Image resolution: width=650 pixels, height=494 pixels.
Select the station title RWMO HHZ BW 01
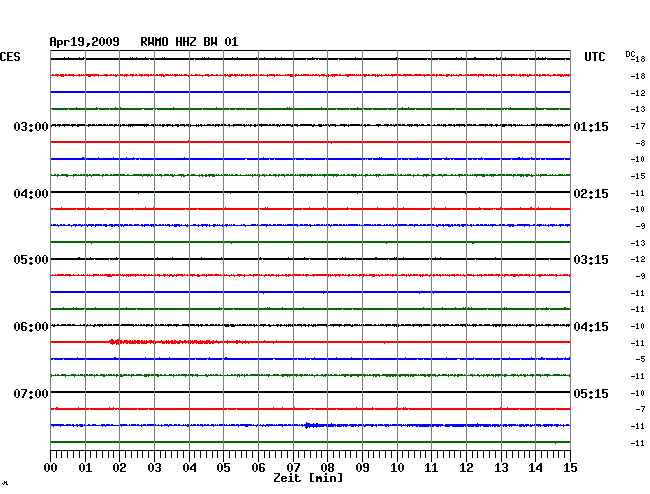189,42
